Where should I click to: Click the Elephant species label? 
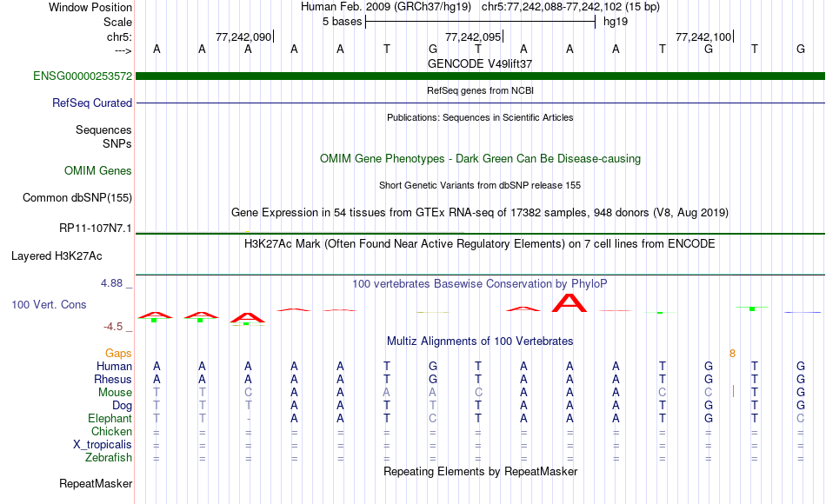tap(110, 418)
